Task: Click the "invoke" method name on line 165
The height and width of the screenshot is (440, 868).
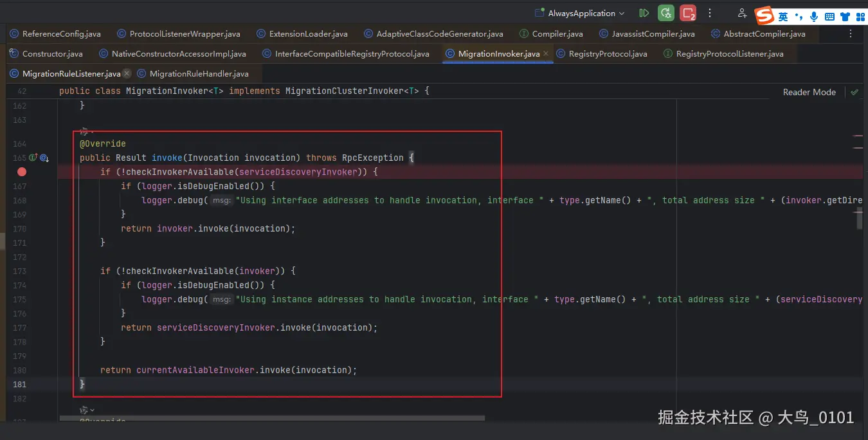Action: [167, 158]
